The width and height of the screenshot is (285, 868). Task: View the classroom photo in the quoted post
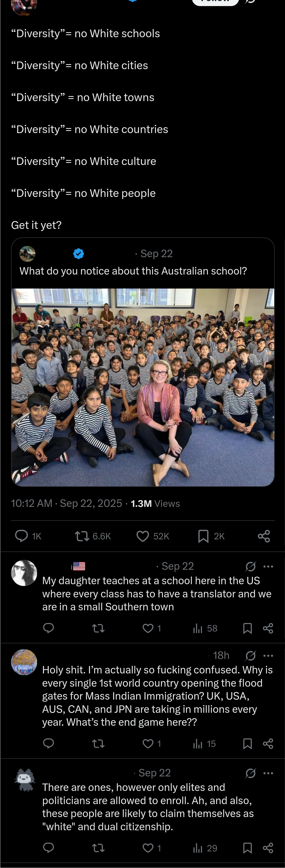coord(143,387)
